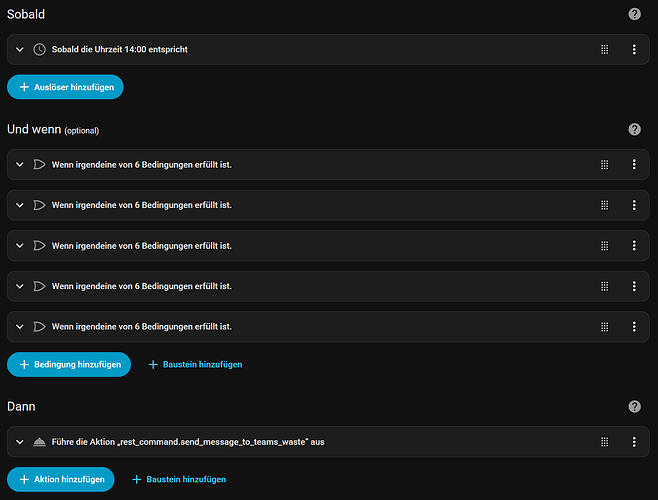Open help for the Sobald section
This screenshot has height=500, width=658.
pyautogui.click(x=634, y=14)
